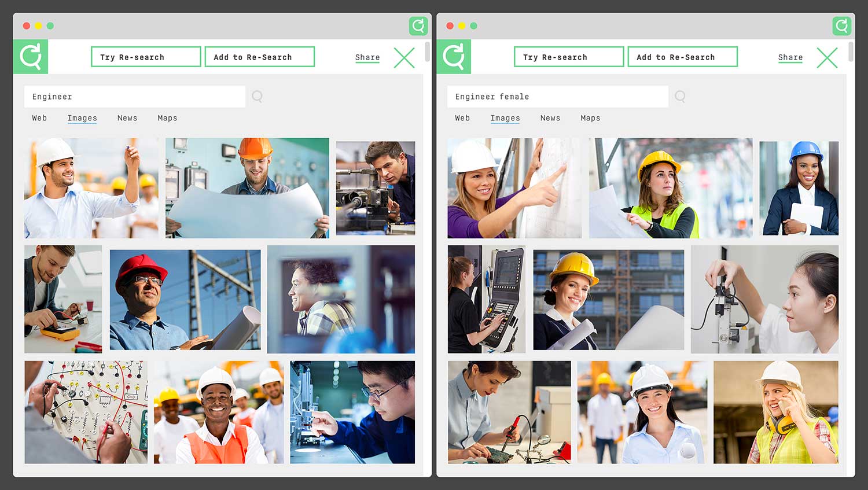Open Maps tab in left window
Image resolution: width=868 pixels, height=490 pixels.
tap(167, 118)
